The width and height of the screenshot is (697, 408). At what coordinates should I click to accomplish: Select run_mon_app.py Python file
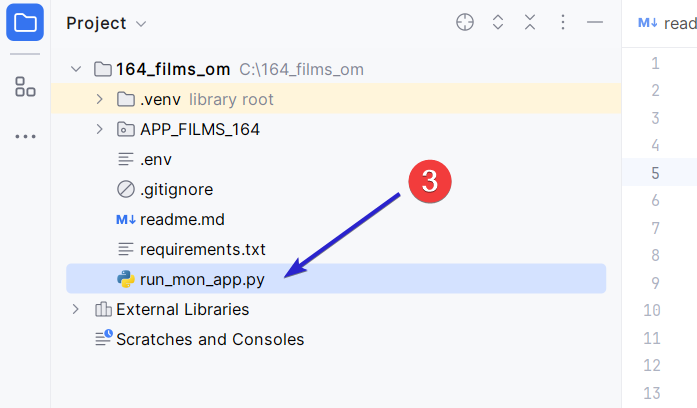click(202, 279)
